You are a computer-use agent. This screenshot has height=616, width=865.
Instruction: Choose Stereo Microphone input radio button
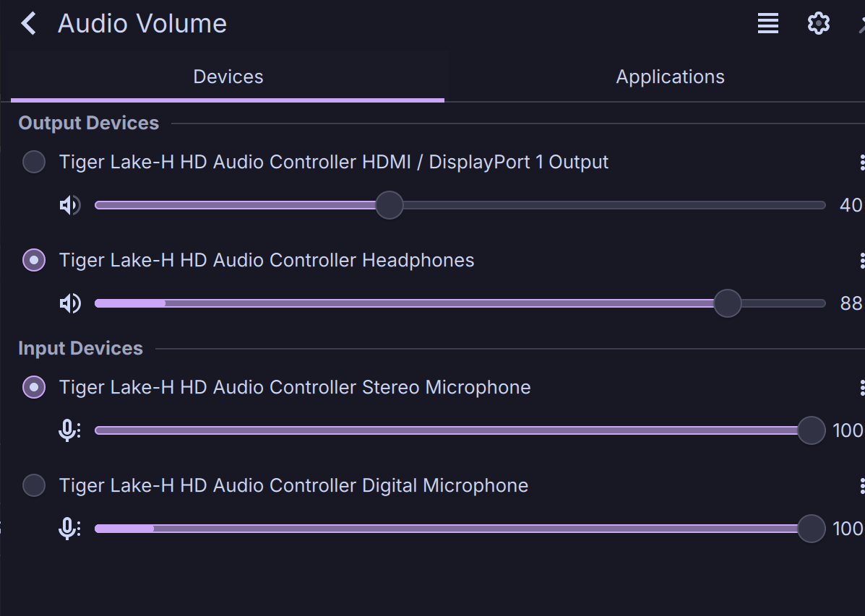click(34, 387)
